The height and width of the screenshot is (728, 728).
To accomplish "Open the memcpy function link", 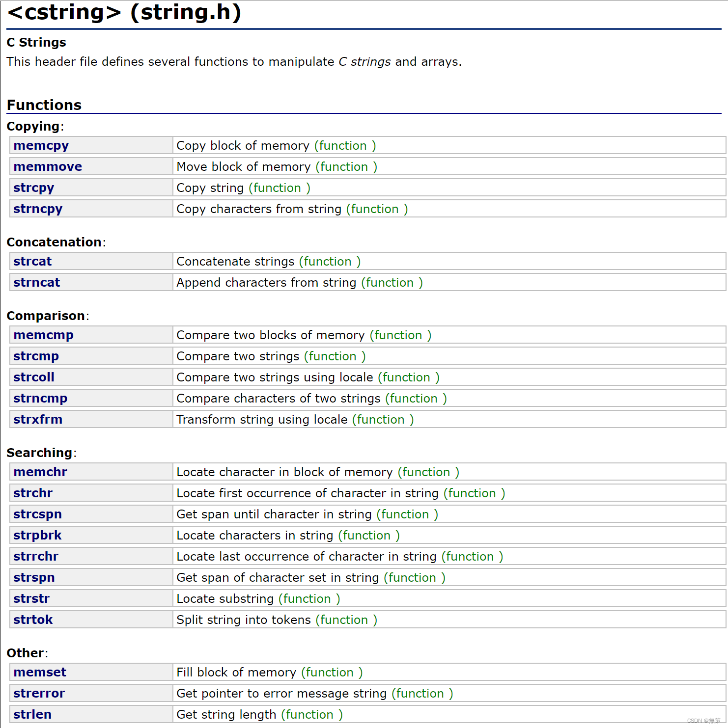I will tap(41, 146).
